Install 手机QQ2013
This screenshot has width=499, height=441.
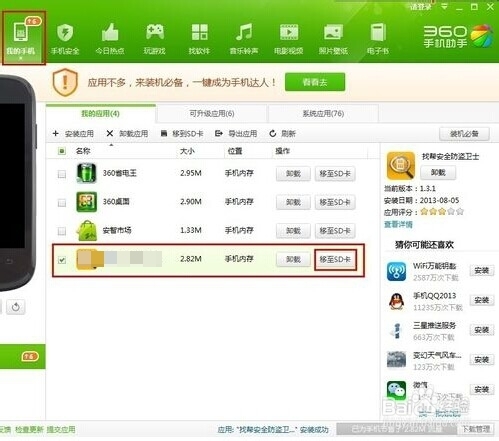482,300
